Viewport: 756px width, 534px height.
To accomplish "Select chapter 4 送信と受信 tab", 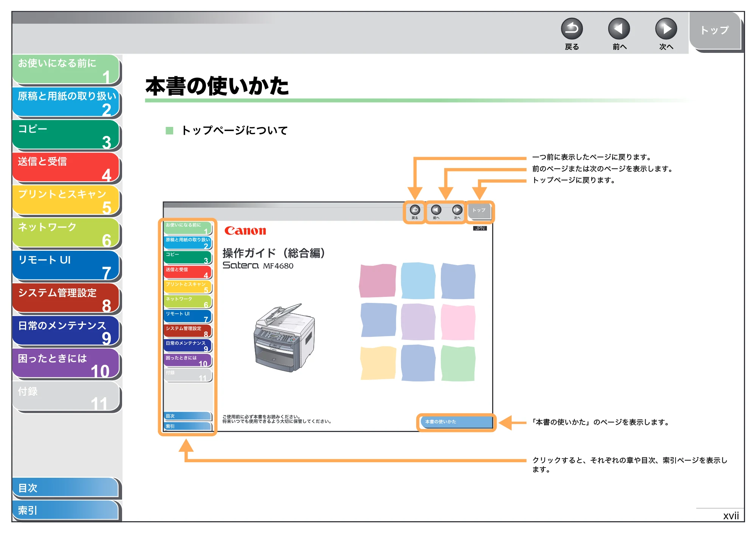I will tap(66, 167).
